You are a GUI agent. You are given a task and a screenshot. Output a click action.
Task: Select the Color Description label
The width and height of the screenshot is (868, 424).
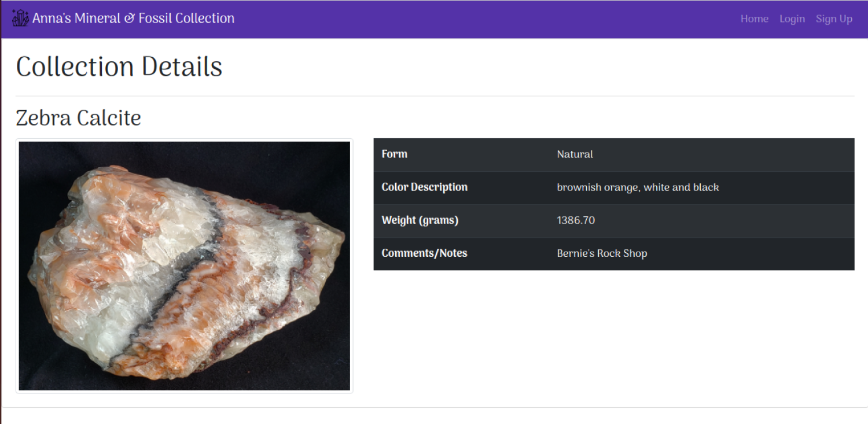425,187
